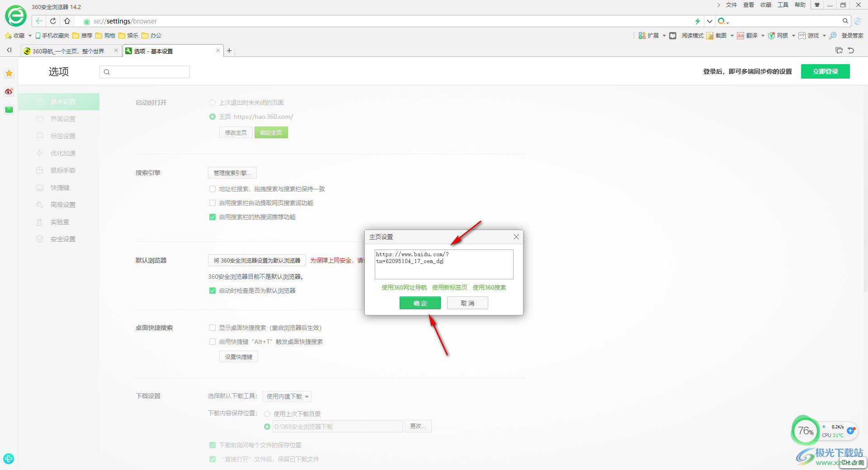Click the 使用360网址导航 link

(404, 287)
